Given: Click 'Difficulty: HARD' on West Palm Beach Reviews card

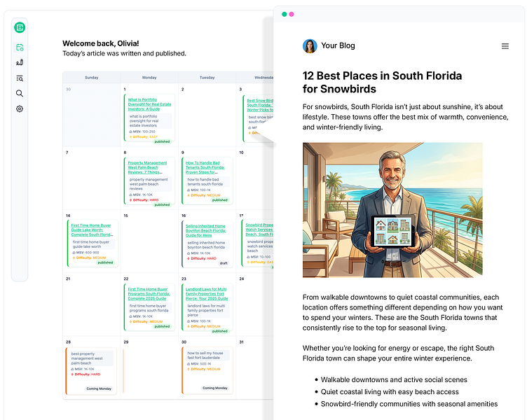Looking at the screenshot, I should tap(144, 200).
